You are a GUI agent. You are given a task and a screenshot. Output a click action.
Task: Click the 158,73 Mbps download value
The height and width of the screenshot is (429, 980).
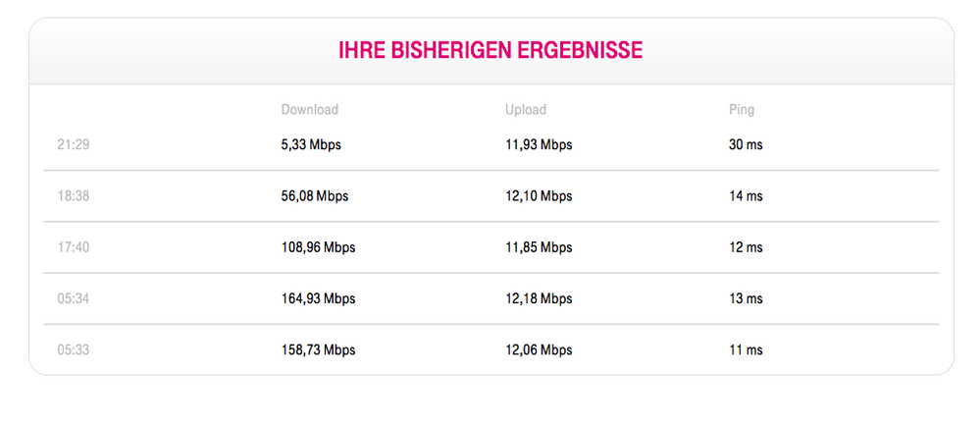click(318, 349)
